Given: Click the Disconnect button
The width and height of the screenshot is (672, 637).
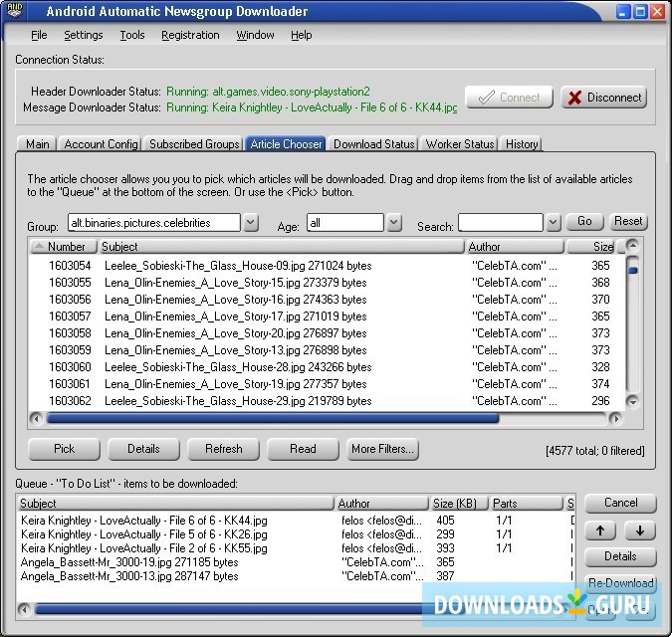Looking at the screenshot, I should tap(604, 98).
